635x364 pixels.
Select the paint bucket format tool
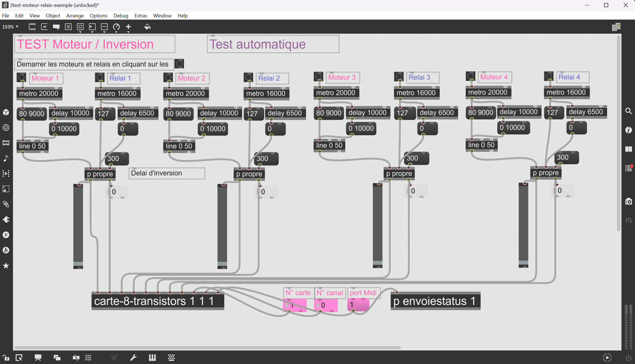(x=147, y=27)
